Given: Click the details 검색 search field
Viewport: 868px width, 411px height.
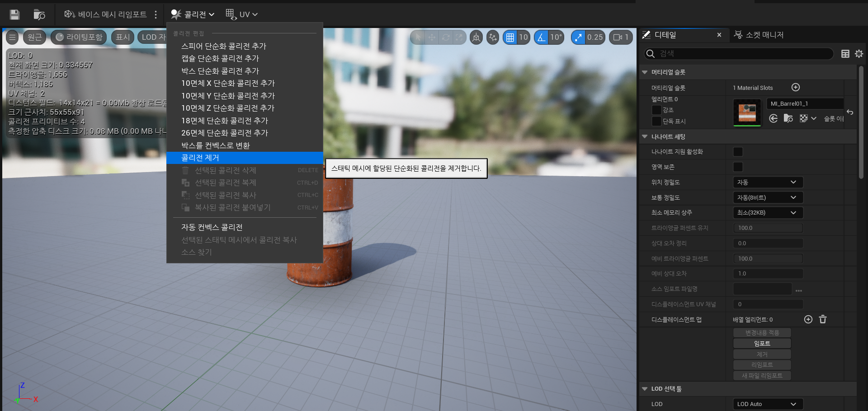Looking at the screenshot, I should click(x=739, y=54).
